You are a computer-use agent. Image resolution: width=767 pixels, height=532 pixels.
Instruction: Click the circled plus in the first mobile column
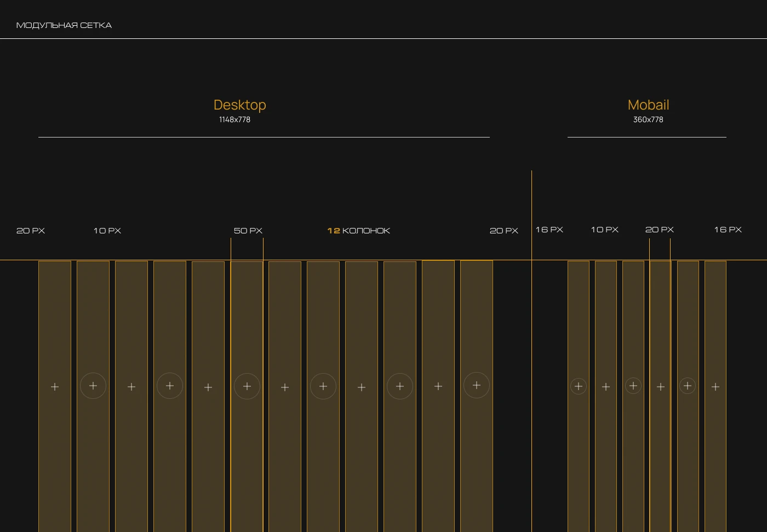[x=579, y=386]
